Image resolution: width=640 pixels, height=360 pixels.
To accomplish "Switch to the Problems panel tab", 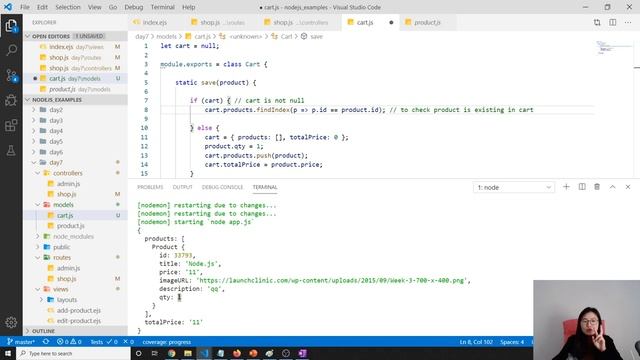I will pos(150,187).
